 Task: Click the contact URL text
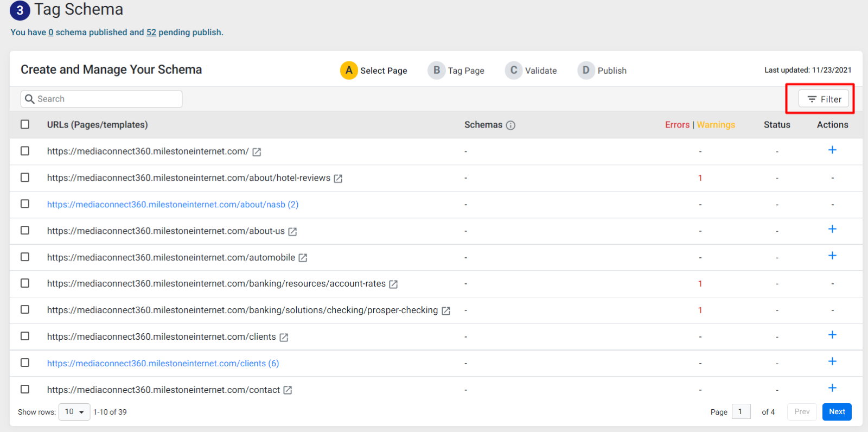(x=163, y=390)
